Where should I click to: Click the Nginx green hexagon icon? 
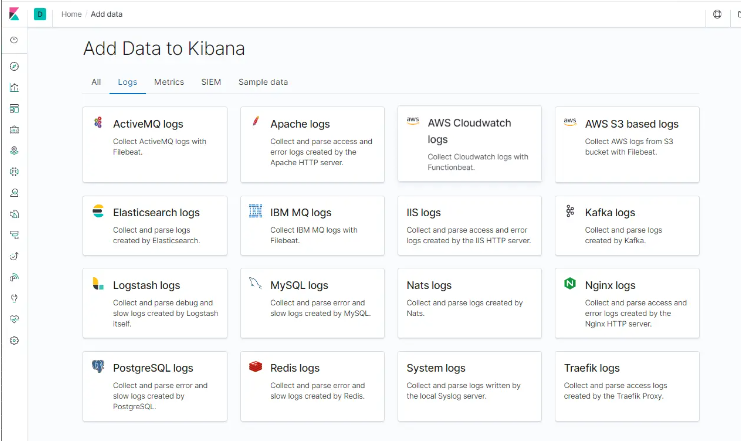click(570, 284)
